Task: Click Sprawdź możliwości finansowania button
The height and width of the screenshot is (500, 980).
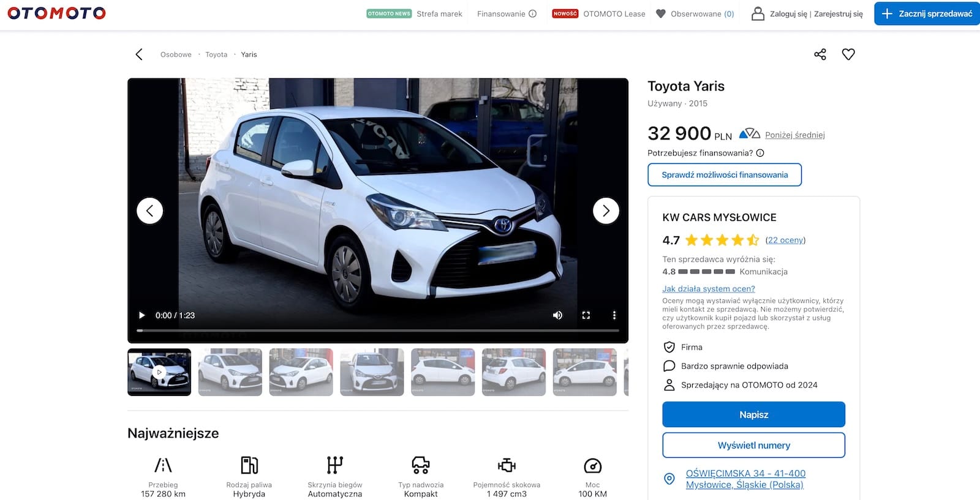Action: click(725, 174)
